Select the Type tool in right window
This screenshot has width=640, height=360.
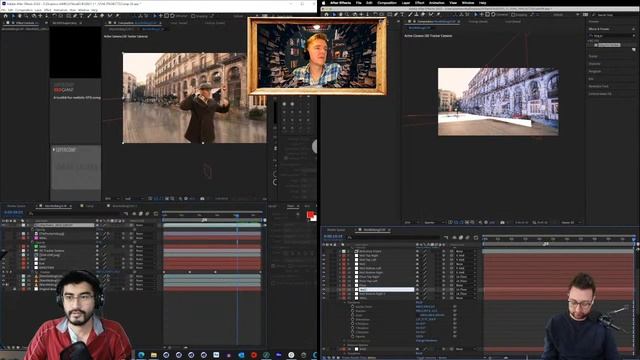pyautogui.click(x=402, y=14)
